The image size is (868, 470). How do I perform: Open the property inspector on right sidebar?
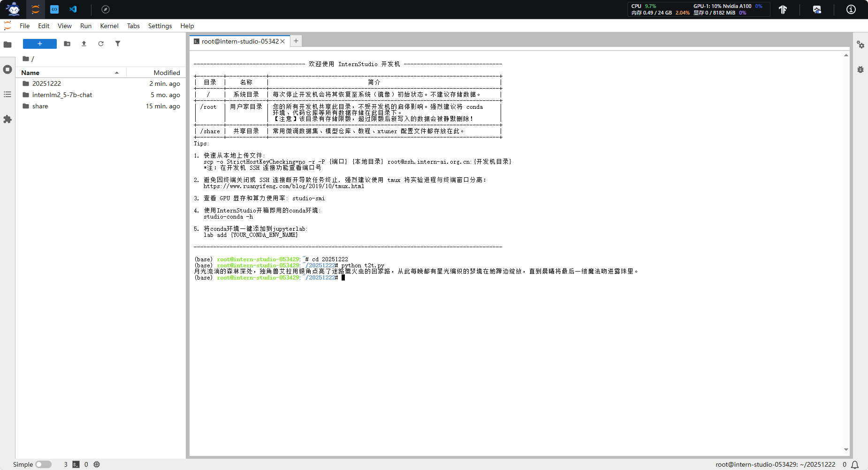click(x=860, y=45)
